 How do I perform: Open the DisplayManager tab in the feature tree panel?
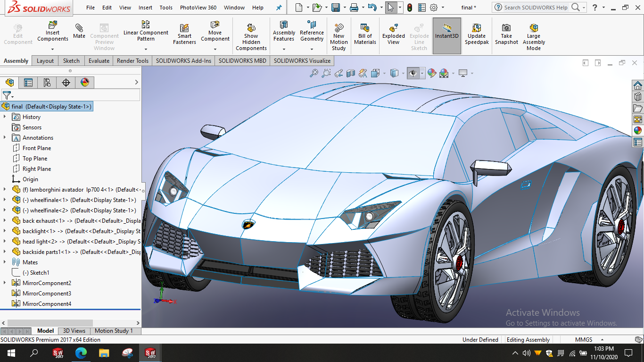(85, 83)
